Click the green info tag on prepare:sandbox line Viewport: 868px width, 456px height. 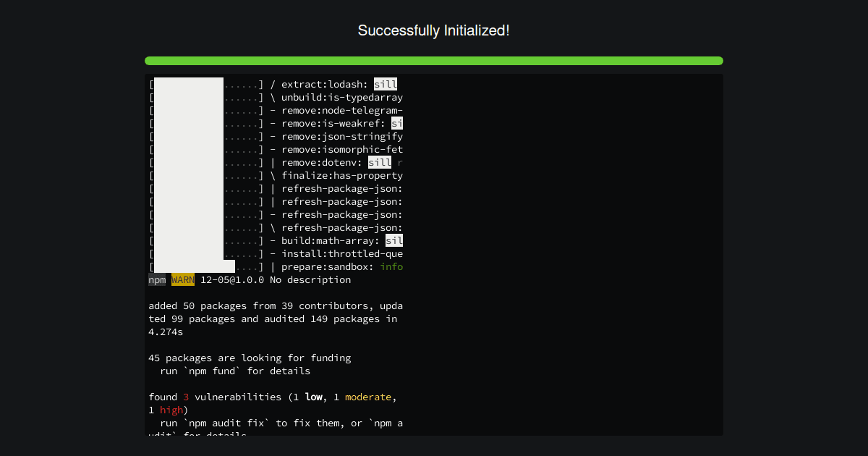tap(391, 266)
